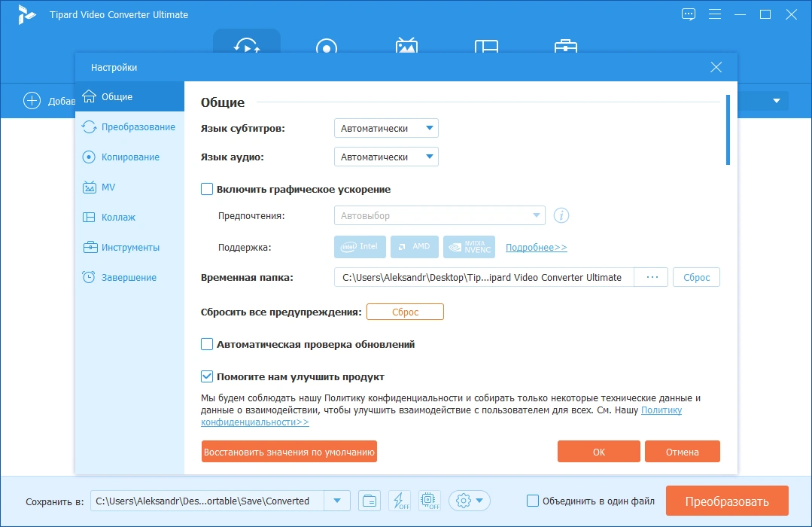Viewport: 812px width, 527px height.
Task: Click the Временная папка path field
Action: tap(484, 277)
